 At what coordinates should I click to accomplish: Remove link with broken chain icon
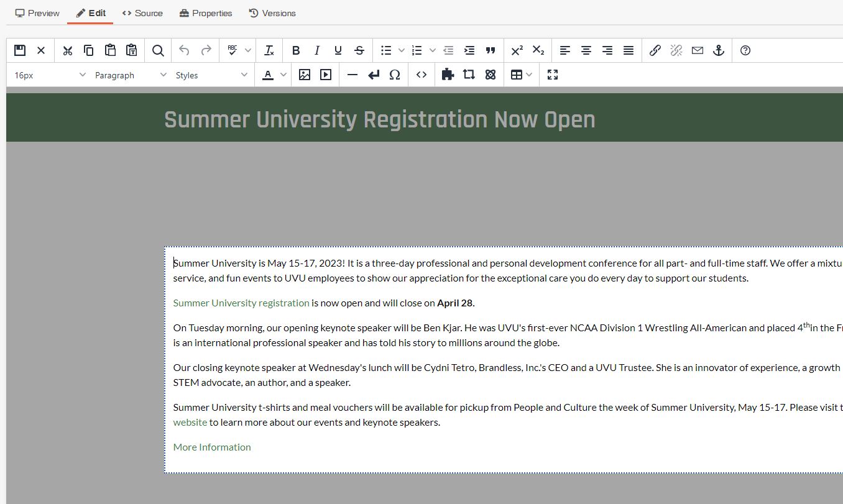[676, 50]
